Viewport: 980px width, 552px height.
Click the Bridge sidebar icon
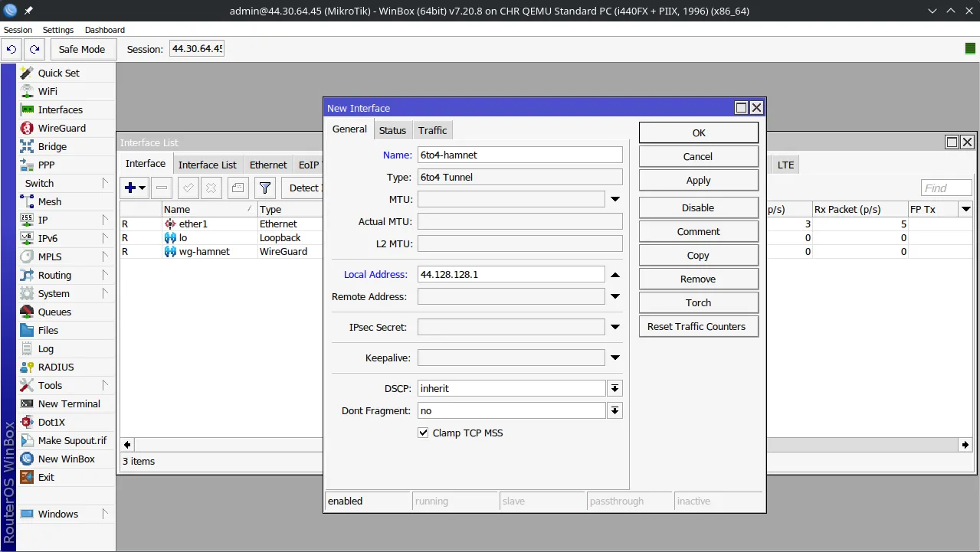[x=28, y=146]
